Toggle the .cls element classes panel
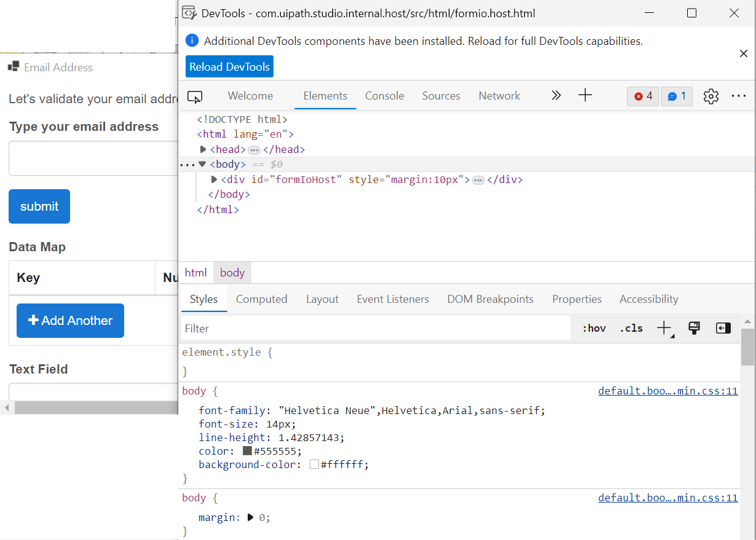Image resolution: width=756 pixels, height=540 pixels. tap(631, 328)
